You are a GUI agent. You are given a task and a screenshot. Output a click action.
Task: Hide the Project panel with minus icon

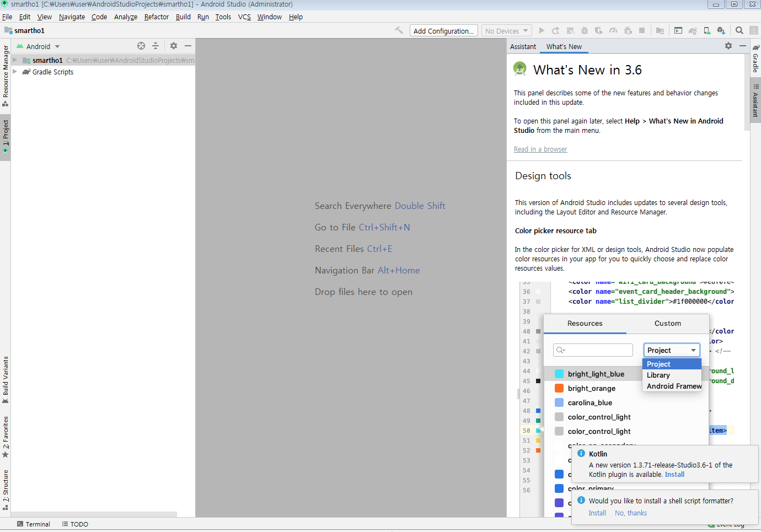pos(188,46)
